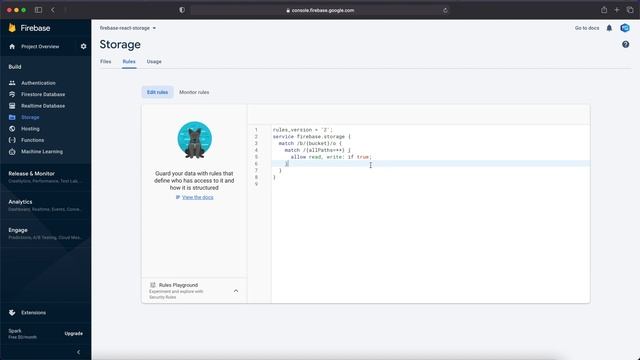The image size is (640, 360).
Task: Select the Monitor rules tab
Action: 194,92
